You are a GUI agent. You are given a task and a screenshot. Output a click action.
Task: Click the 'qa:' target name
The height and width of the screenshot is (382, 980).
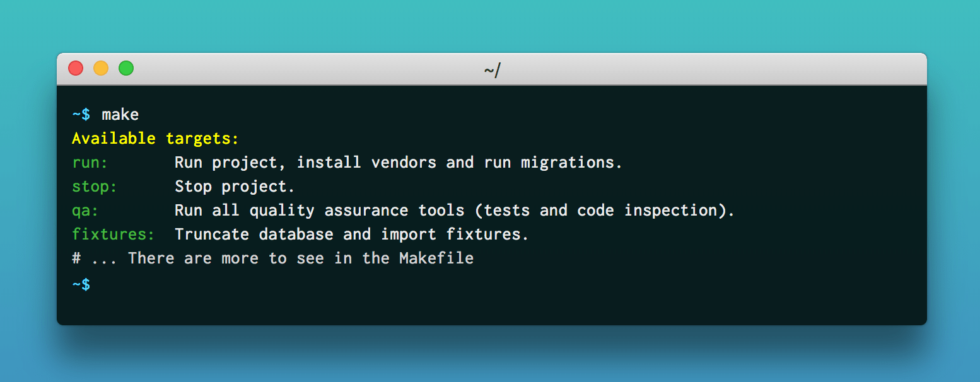86,211
